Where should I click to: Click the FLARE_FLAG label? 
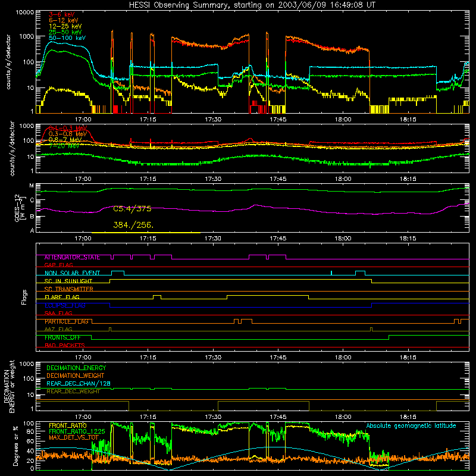click(62, 297)
